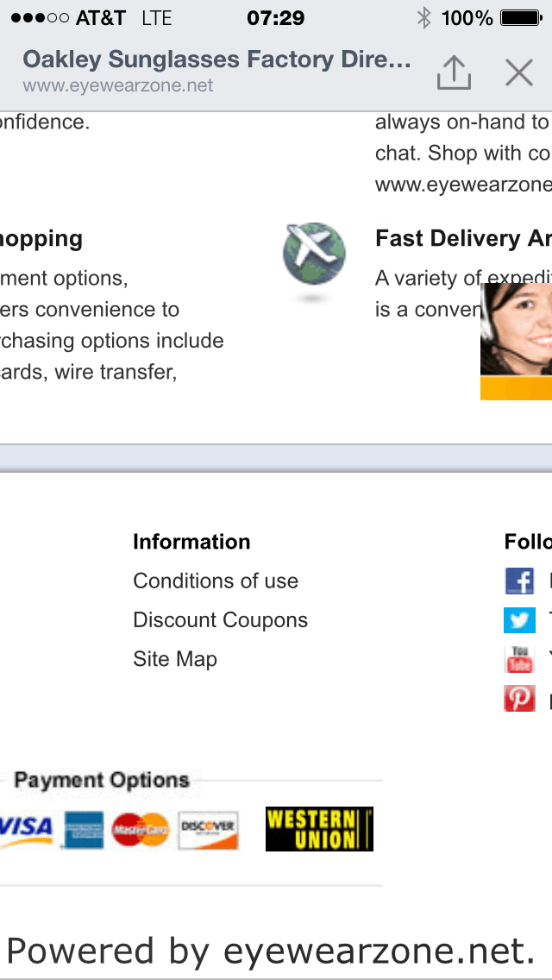This screenshot has height=980, width=552.
Task: Tap the share icon in browser header
Action: [454, 73]
